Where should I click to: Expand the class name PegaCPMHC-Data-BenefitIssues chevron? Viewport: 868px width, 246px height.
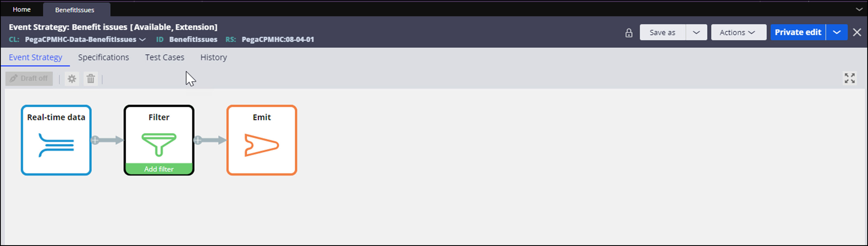click(143, 40)
